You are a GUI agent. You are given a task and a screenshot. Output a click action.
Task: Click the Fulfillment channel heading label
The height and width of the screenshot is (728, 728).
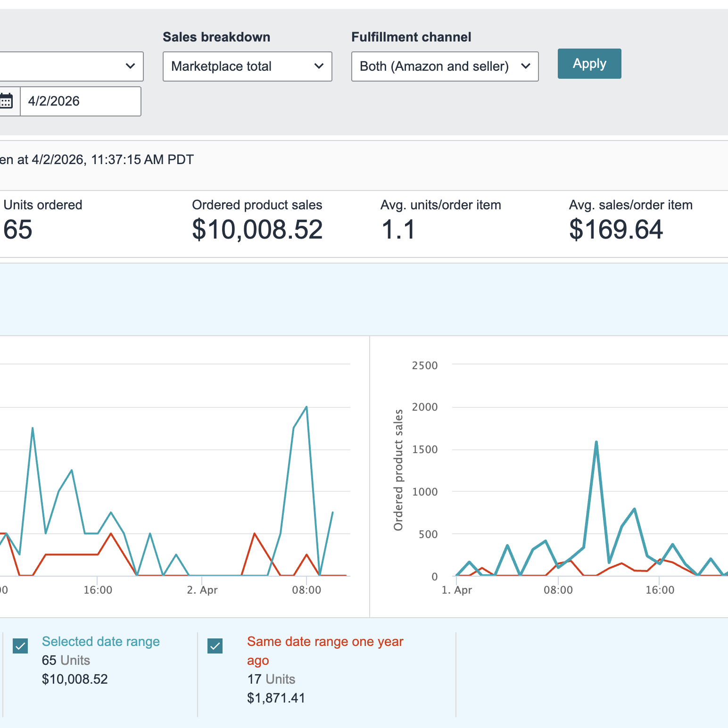411,37
